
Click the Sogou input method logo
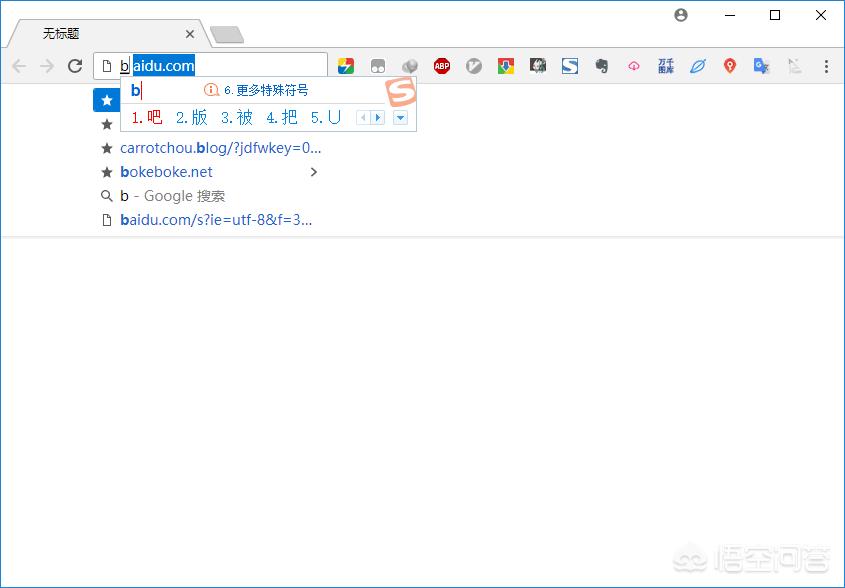[x=400, y=91]
